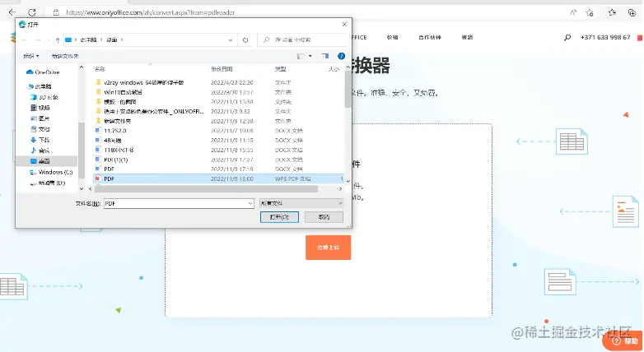The image size is (644, 352).
Task: Select the 视频 folder in the navigation pane
Action: pos(40,108)
